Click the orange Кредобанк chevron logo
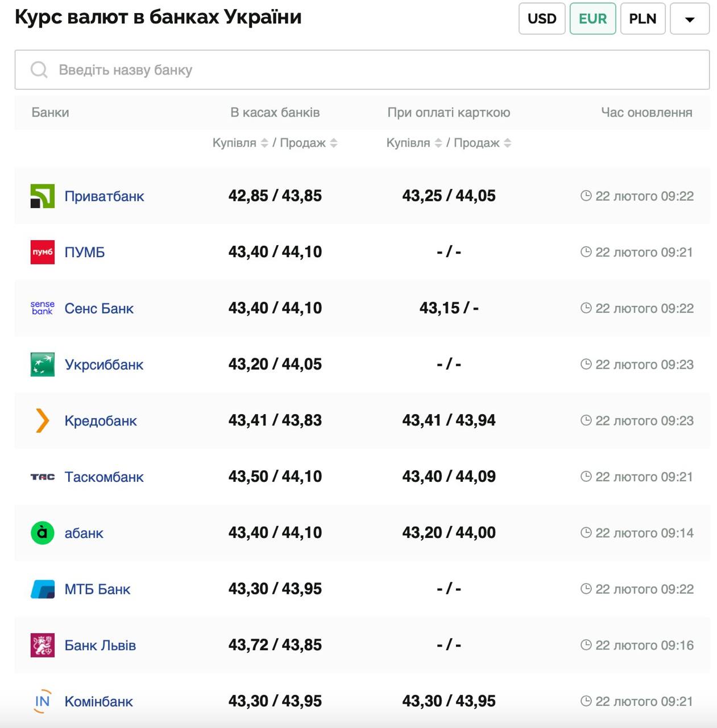Viewport: 717px width, 728px height. click(x=42, y=421)
